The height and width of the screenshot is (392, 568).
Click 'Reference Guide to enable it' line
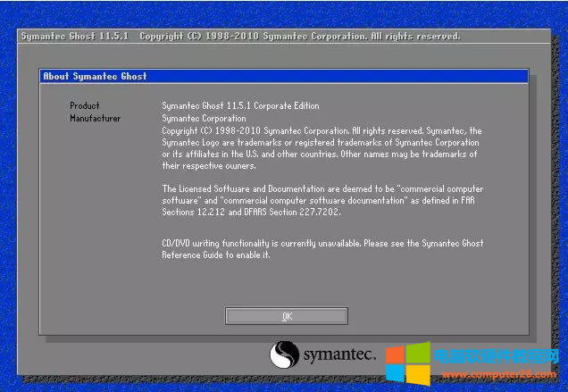click(x=216, y=255)
